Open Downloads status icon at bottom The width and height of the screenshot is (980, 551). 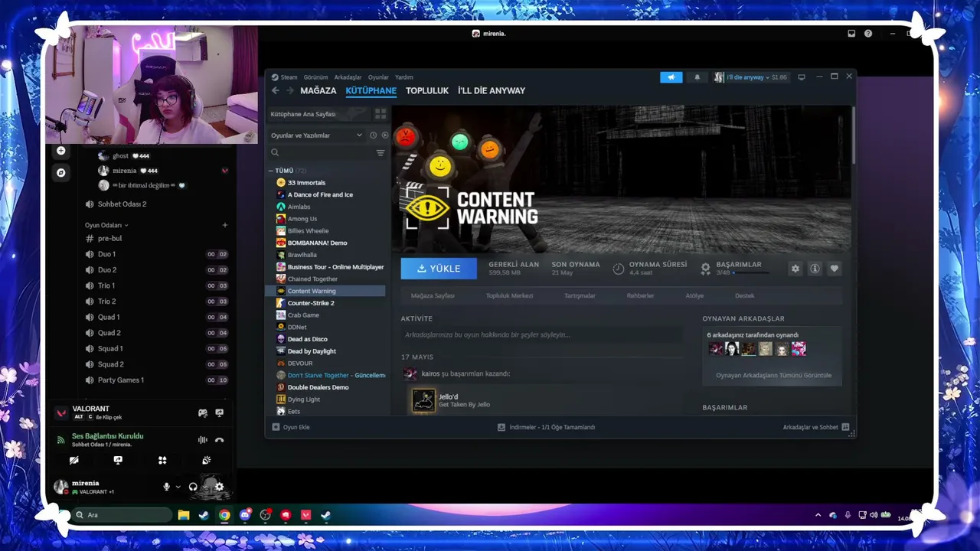coord(501,427)
